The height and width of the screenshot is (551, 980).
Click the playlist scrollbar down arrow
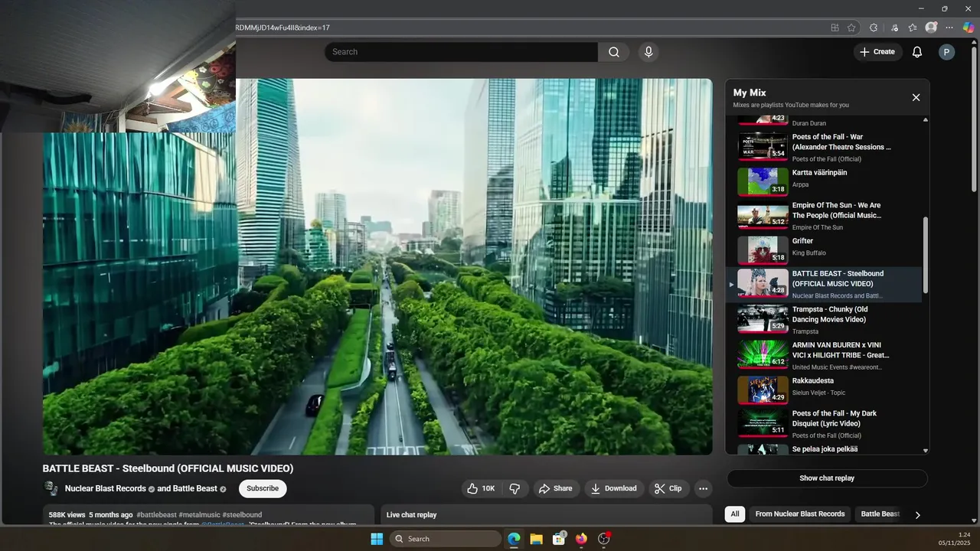(926, 451)
